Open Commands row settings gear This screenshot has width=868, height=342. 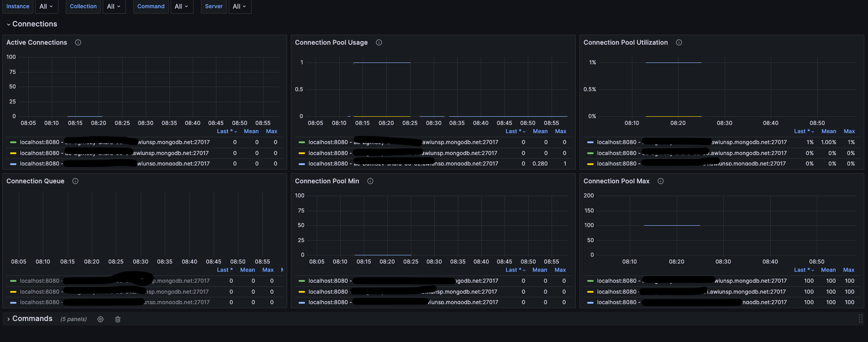[x=100, y=319]
